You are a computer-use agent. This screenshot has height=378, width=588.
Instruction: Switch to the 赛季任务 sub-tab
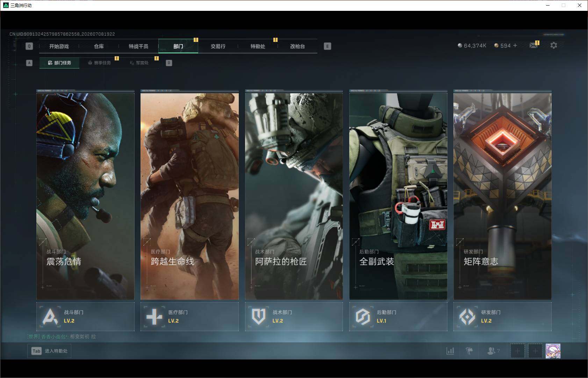(x=99, y=63)
